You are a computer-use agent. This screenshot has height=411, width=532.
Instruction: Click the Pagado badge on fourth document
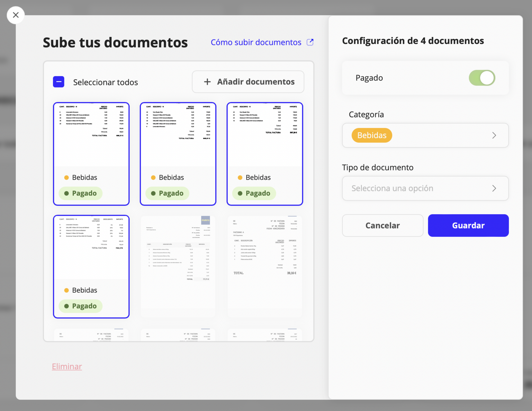pyautogui.click(x=80, y=306)
